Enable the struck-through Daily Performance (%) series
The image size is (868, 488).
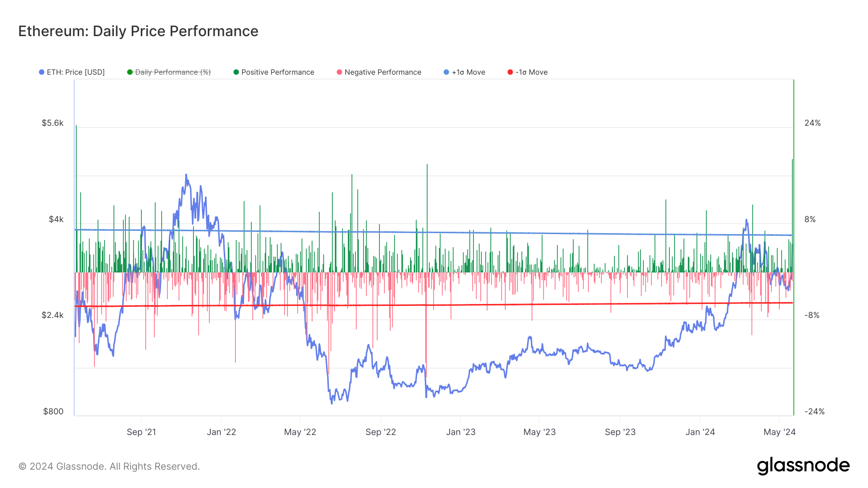coord(169,72)
